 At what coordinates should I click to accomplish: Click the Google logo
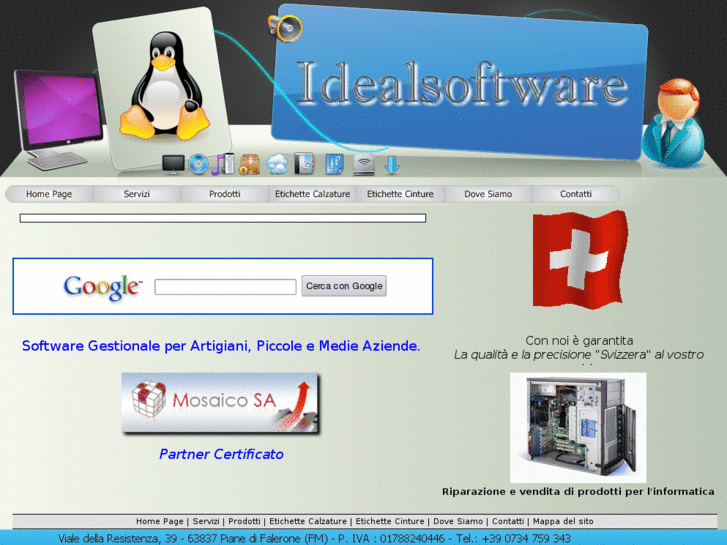tap(102, 287)
